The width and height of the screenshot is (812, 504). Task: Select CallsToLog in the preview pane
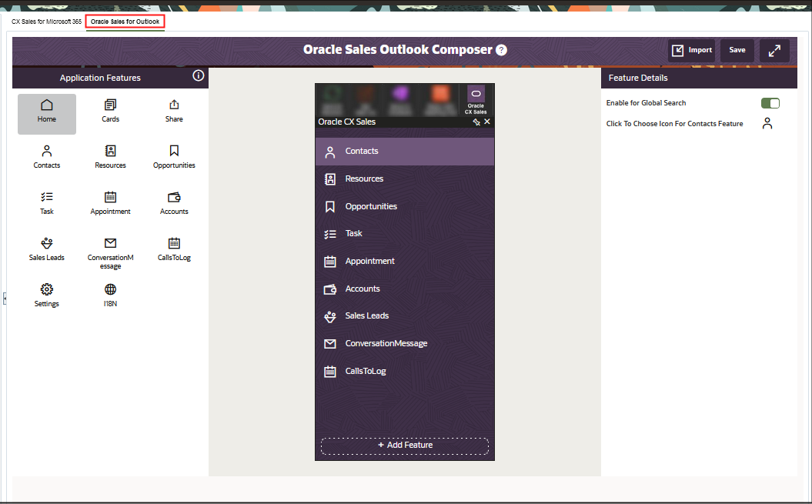[405, 371]
